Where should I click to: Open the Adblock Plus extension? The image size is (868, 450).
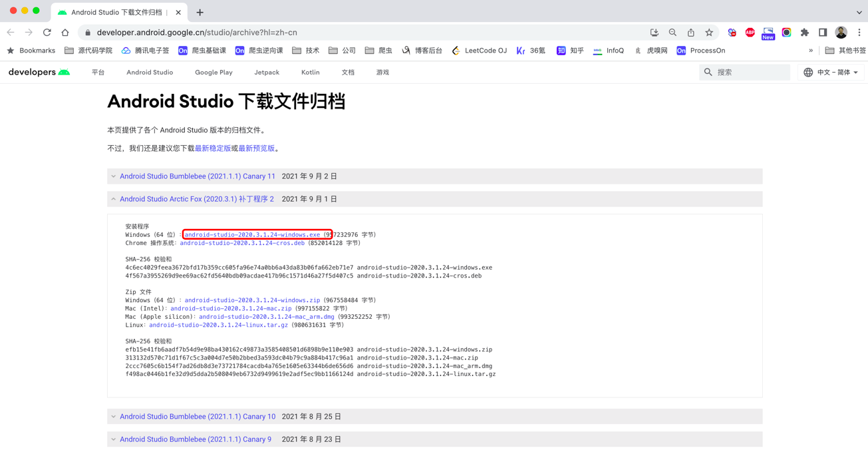pyautogui.click(x=750, y=32)
